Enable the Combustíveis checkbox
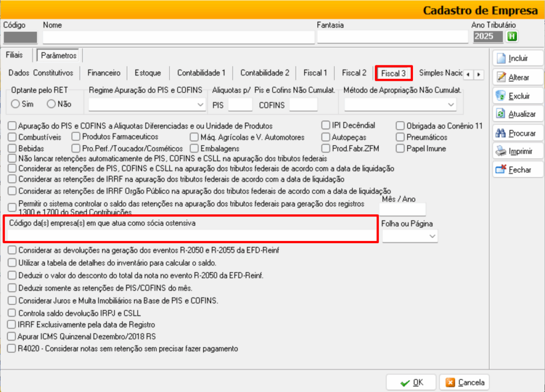The height and width of the screenshot is (392, 545). pos(12,137)
